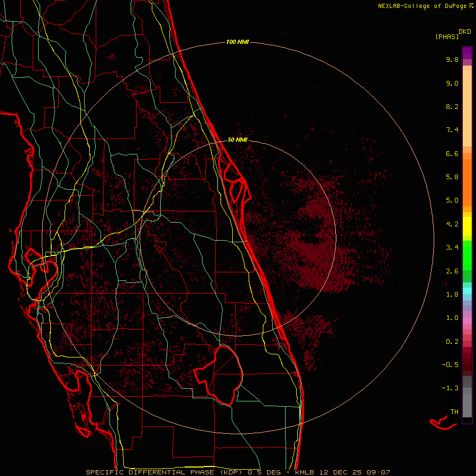This screenshot has width=476, height=476.
Task: Click the 100 NMI range ring label
Action: [x=237, y=42]
